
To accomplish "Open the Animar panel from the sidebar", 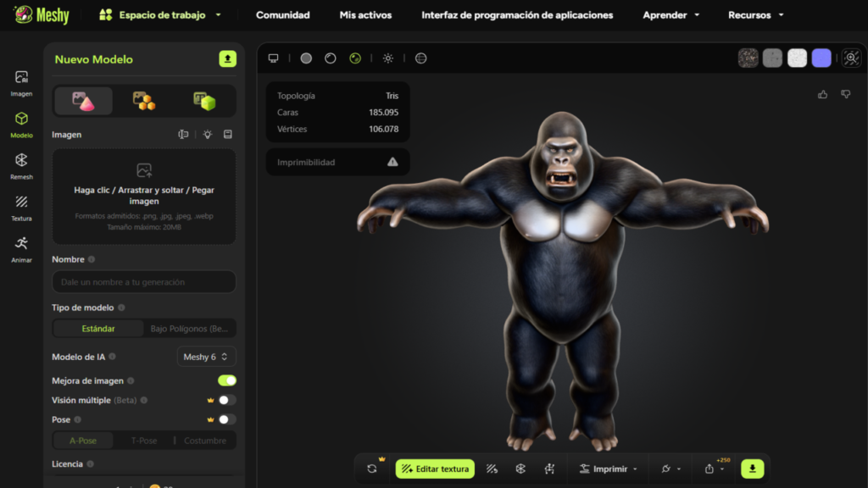I will [x=21, y=244].
